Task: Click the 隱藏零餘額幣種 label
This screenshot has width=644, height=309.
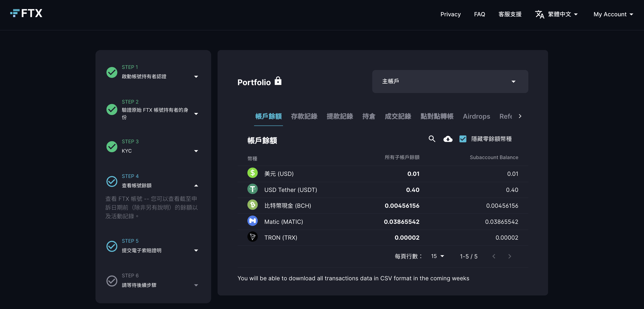Action: point(491,139)
